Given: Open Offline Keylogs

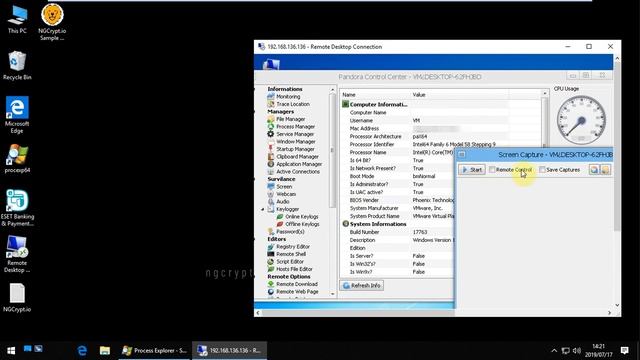Looking at the screenshot, I should [x=298, y=224].
